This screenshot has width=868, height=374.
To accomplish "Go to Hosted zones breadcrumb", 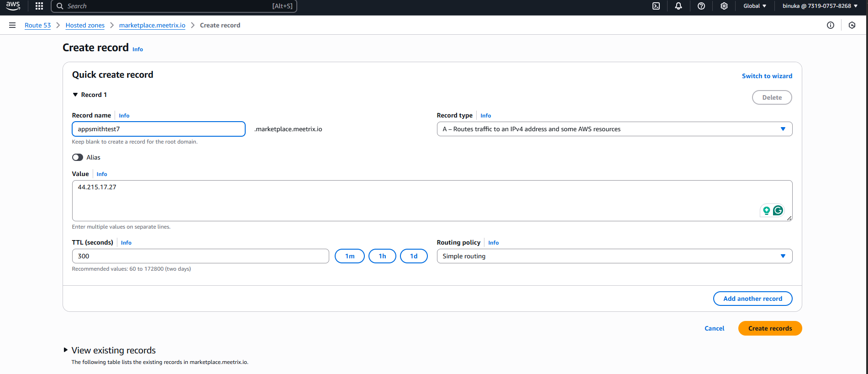I will [85, 25].
